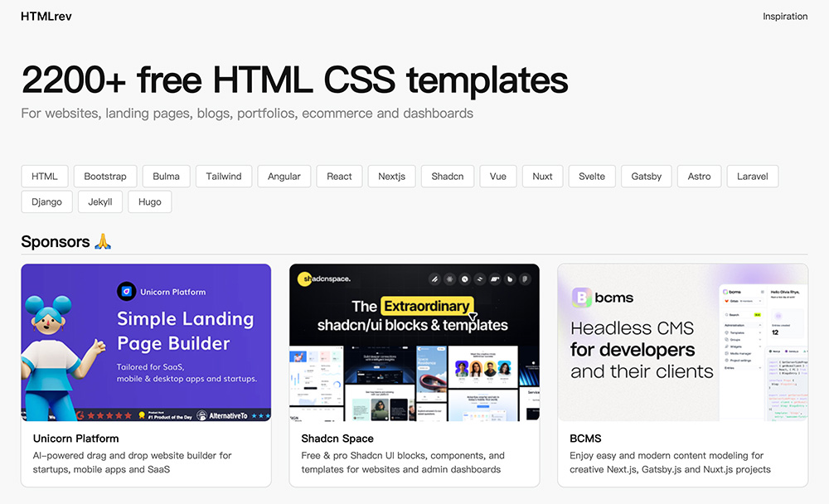829x504 pixels.
Task: Open Unicorn Platform sponsor banner image
Action: pyautogui.click(x=146, y=342)
